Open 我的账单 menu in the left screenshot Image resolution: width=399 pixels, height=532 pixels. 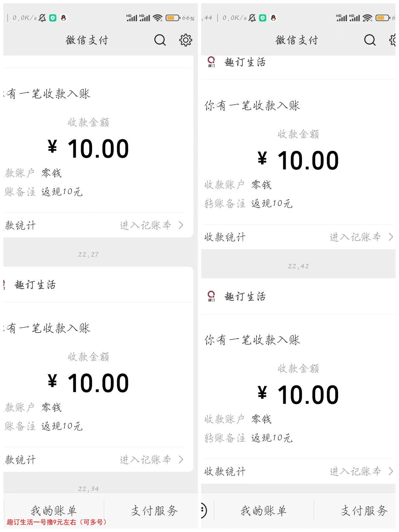click(x=54, y=510)
